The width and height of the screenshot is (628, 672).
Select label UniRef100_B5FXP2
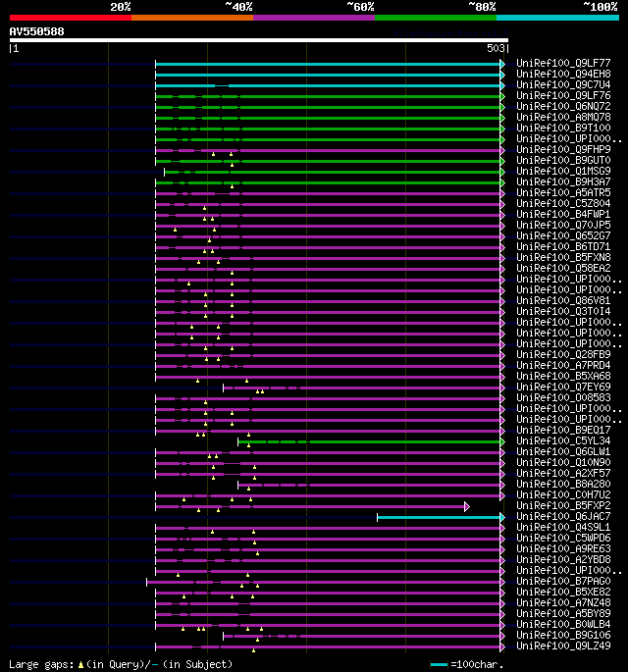pos(563,505)
